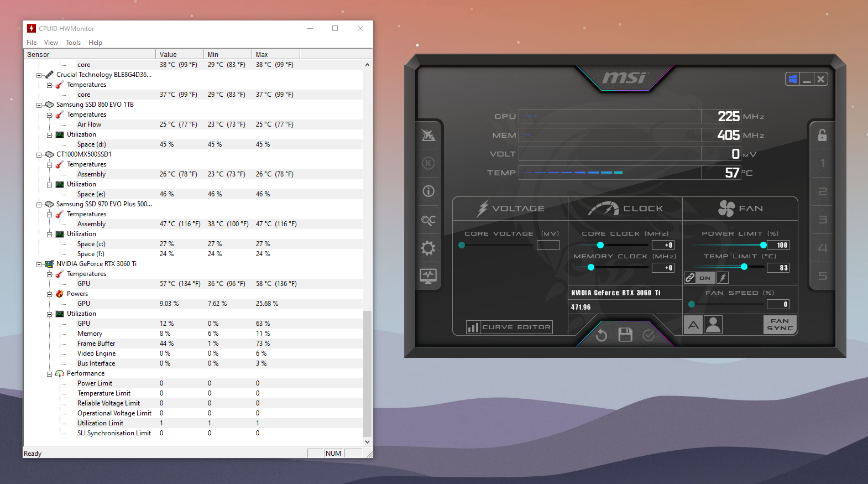Toggle automatic fan control (A)
Screen dimensions: 868x484
693,325
